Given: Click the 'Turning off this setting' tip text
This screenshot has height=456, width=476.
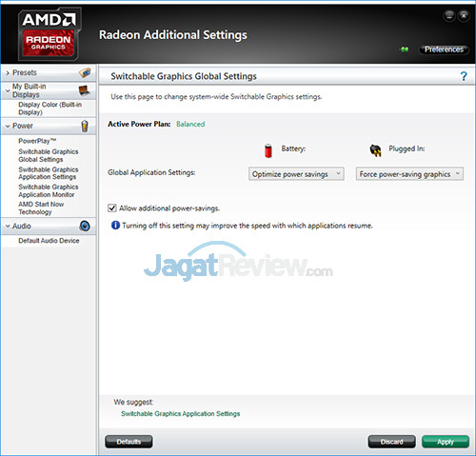Looking at the screenshot, I should (248, 226).
